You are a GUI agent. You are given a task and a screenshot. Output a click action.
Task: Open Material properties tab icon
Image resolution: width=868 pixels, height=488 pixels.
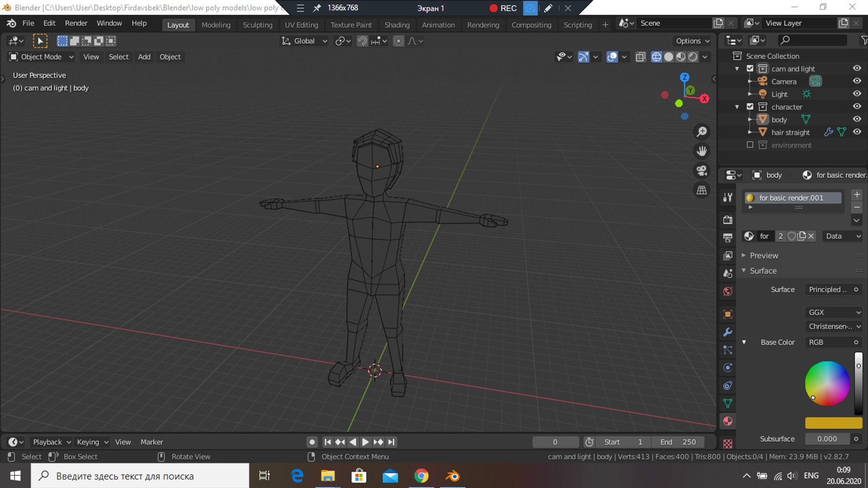[727, 421]
